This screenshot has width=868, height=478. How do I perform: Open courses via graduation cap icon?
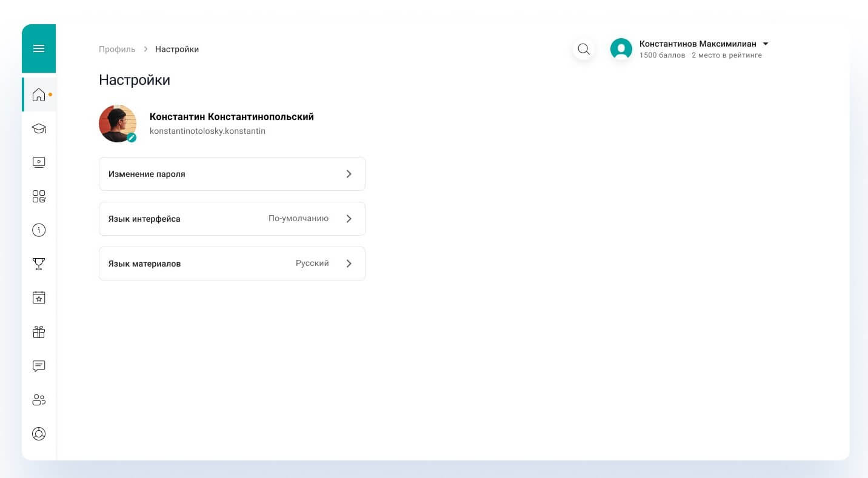click(39, 128)
